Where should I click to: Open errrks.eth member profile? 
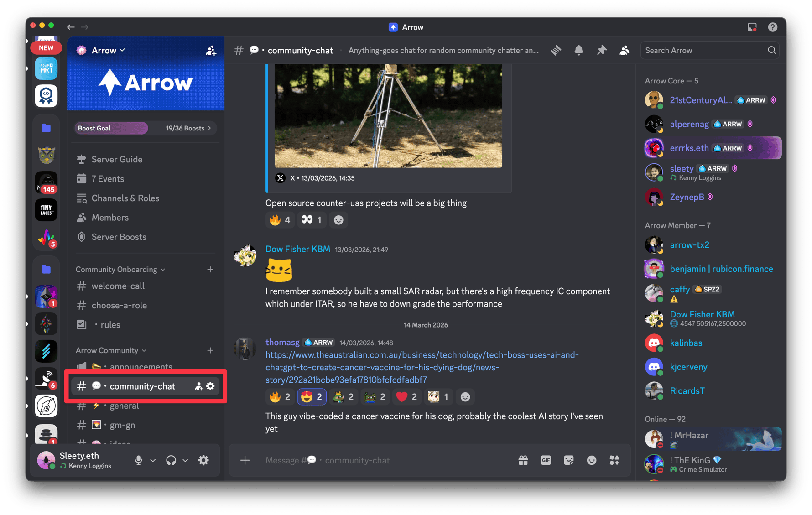pos(713,148)
